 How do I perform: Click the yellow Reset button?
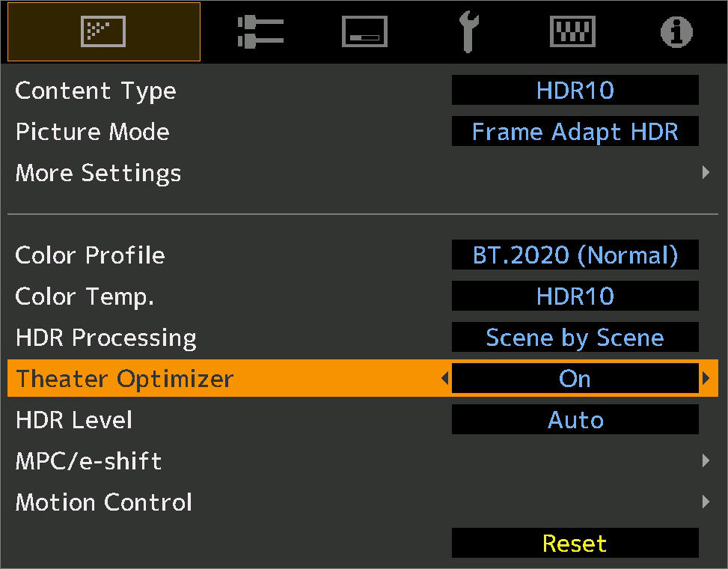tap(575, 544)
